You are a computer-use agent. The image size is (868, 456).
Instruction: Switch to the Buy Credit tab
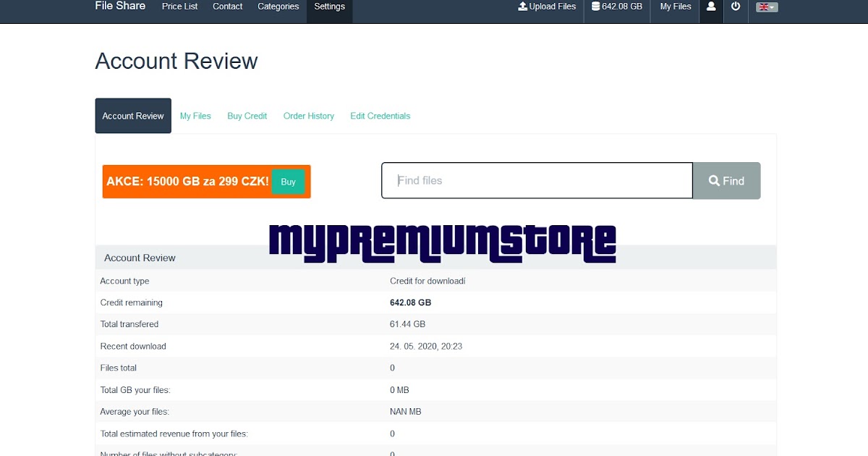247,116
